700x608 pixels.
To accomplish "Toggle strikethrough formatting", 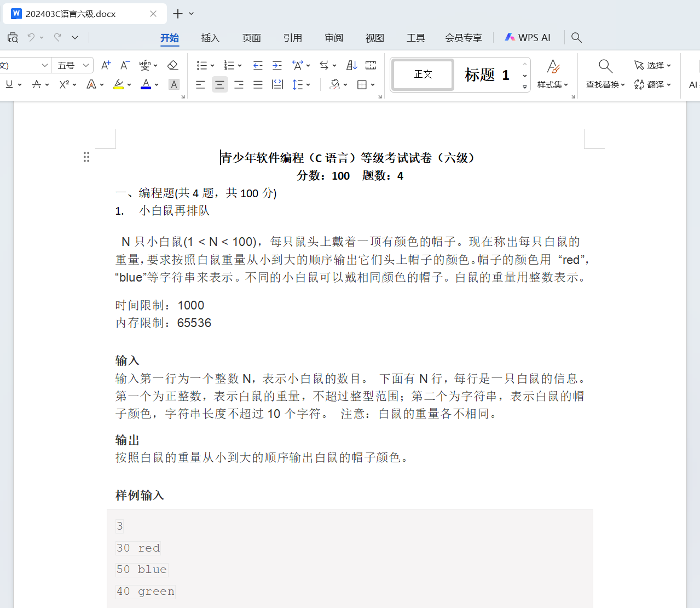I will [37, 84].
